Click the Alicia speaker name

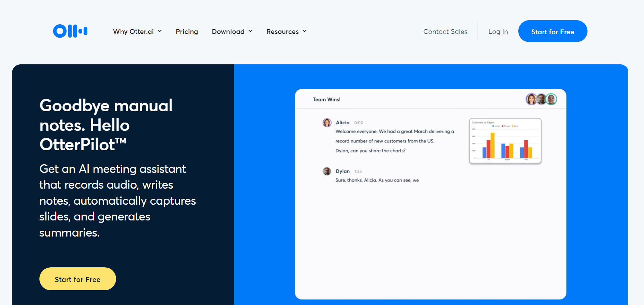point(343,123)
